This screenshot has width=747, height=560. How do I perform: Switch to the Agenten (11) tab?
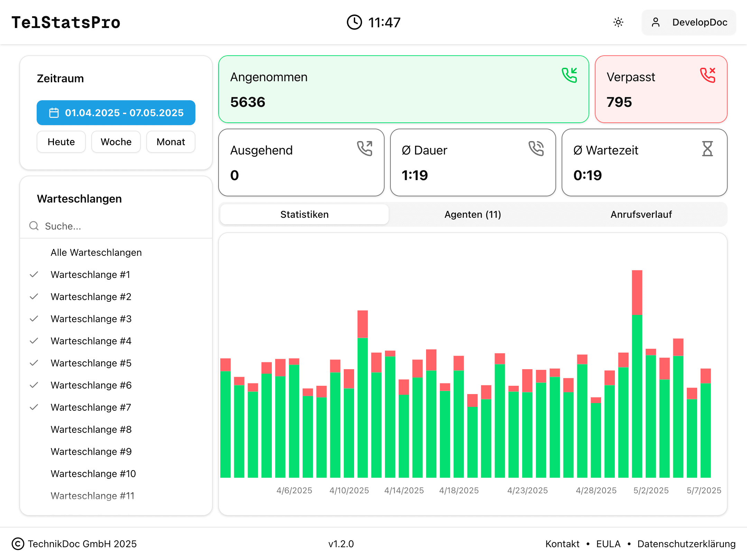click(x=472, y=214)
